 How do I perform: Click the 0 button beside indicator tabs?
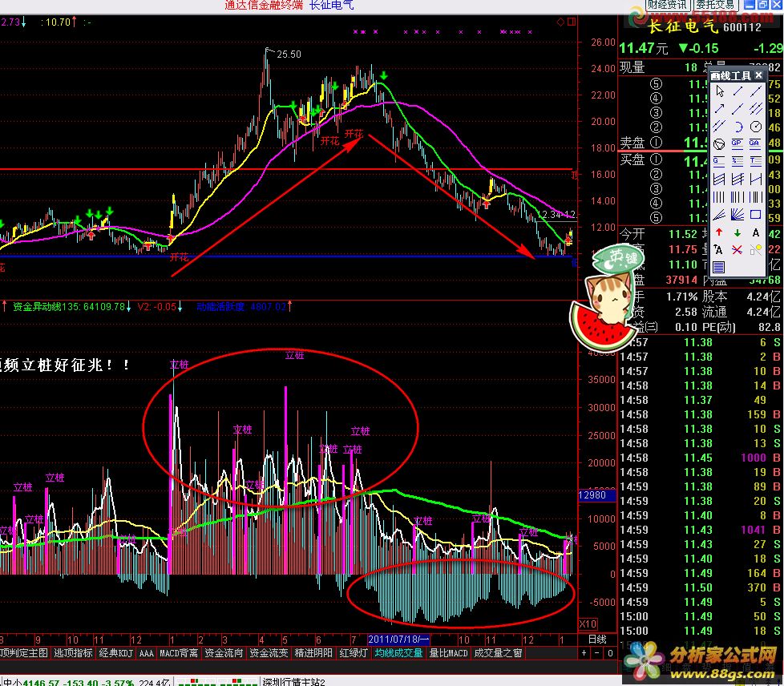pyautogui.click(x=609, y=652)
